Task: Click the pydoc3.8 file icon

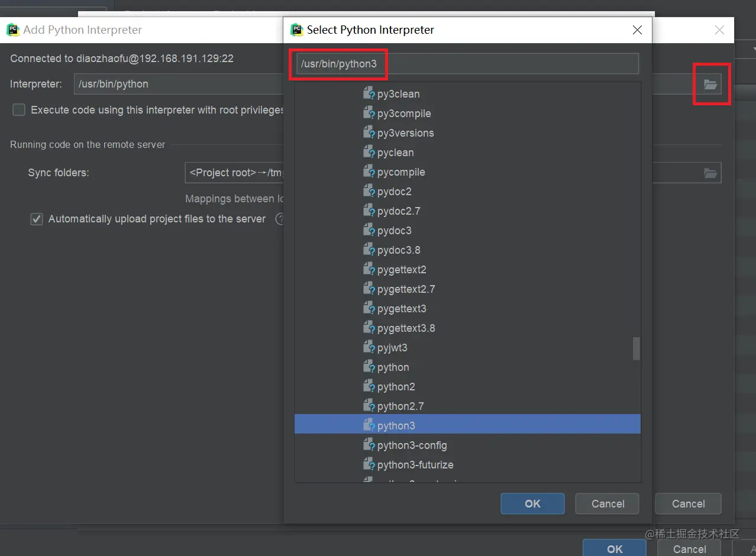Action: (x=369, y=250)
